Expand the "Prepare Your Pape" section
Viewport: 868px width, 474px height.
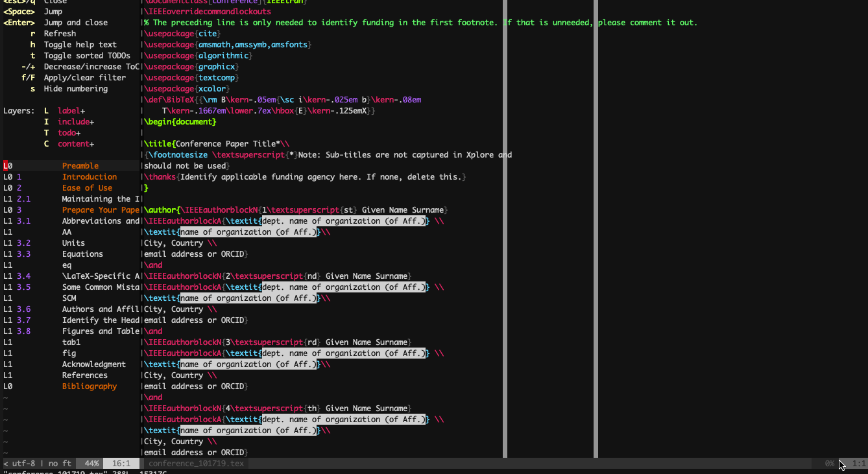click(x=101, y=209)
